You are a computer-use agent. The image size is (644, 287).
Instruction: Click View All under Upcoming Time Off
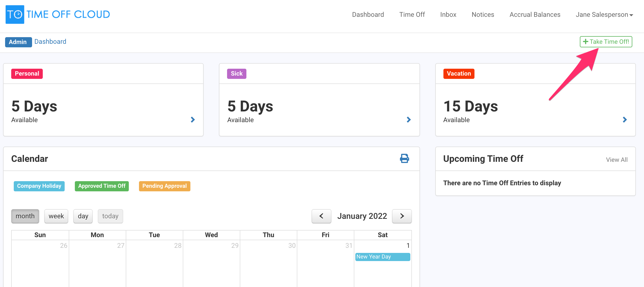[x=617, y=160]
